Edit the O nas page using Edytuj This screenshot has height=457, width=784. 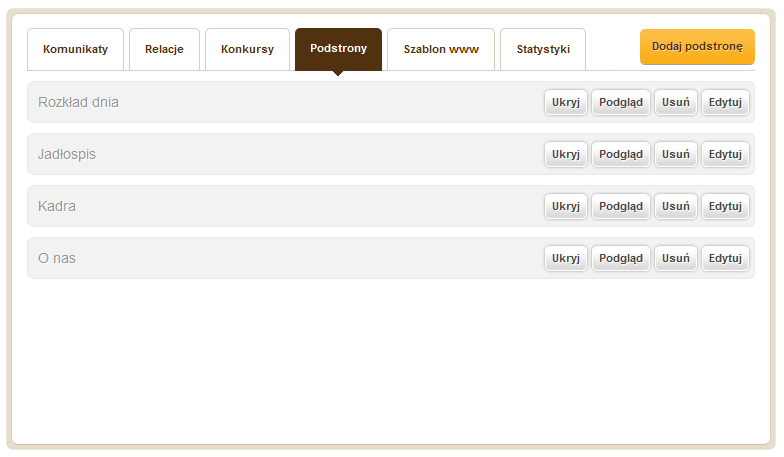[x=725, y=258]
